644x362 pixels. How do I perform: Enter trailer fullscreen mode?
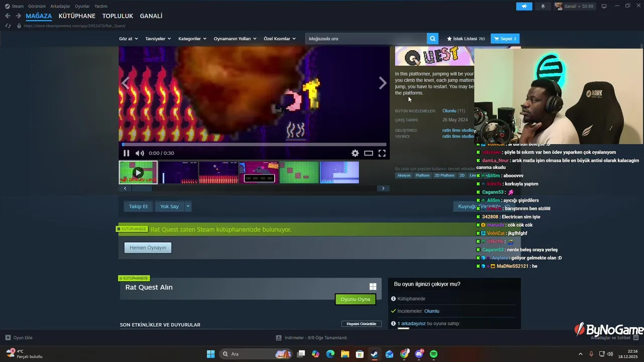click(x=382, y=153)
